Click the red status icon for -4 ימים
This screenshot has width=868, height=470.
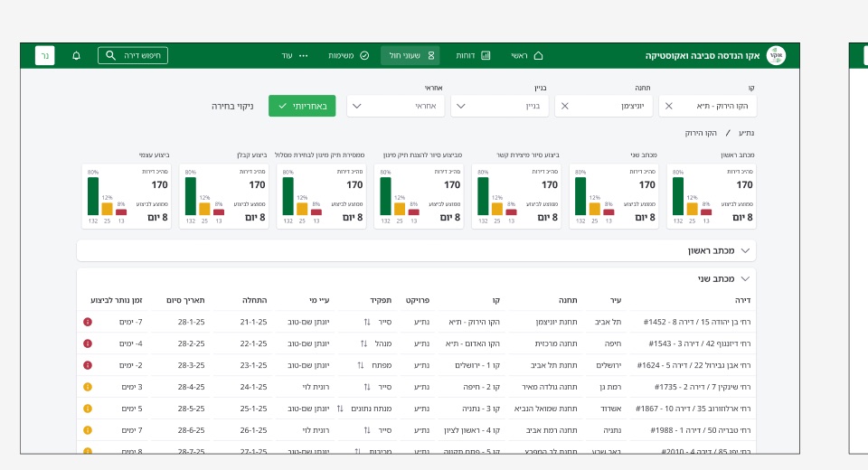click(88, 343)
